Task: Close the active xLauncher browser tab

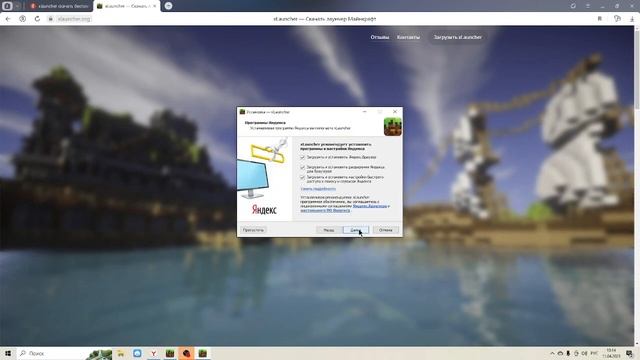Action: 155,6
